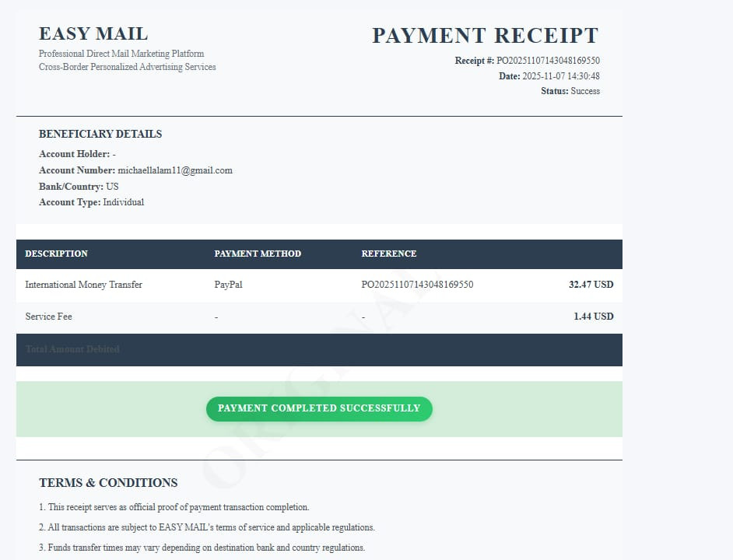
Task: Click the PAYMENT COMPLETED SUCCESSFULLY badge
Action: (319, 408)
